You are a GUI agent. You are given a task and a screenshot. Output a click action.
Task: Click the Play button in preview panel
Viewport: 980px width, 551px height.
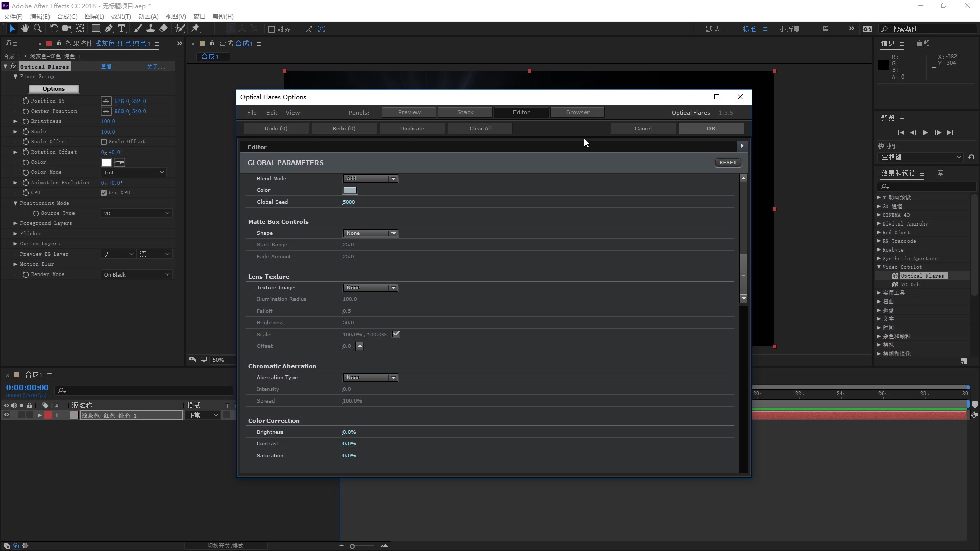pyautogui.click(x=925, y=133)
